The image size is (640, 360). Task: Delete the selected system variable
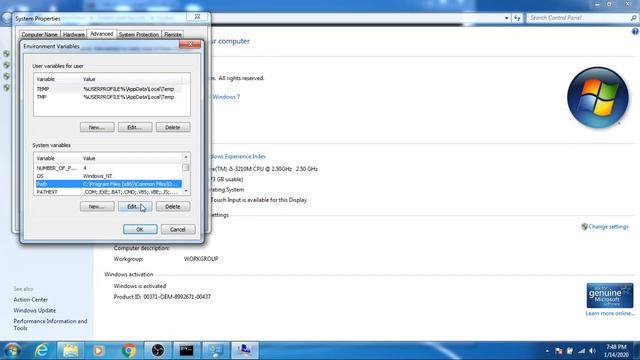(x=173, y=207)
